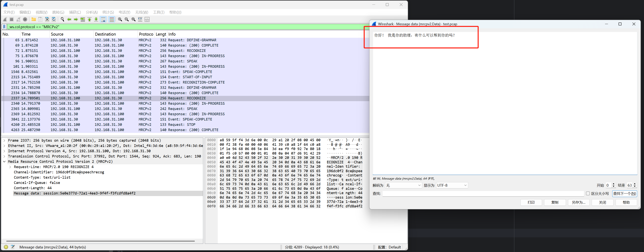Viewport: 644px width, 252px height.
Task: Click the reload capture file icon
Action: tap(54, 20)
